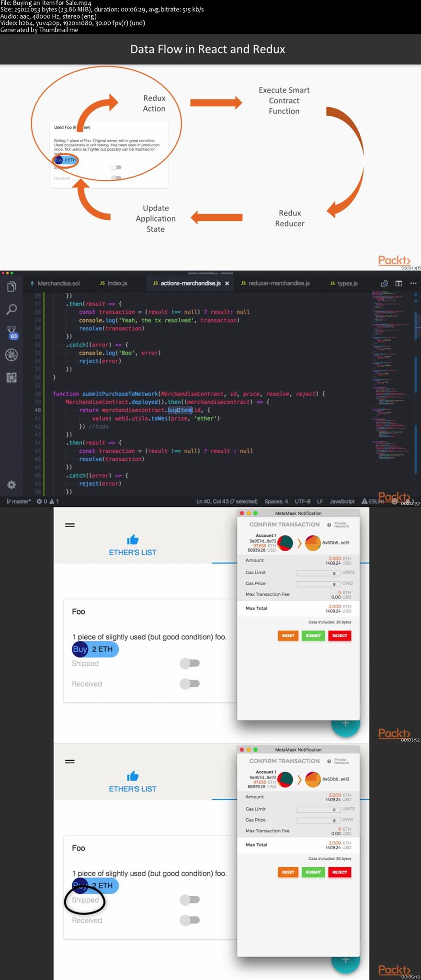Open the JavaScript language mode selector
This screenshot has height=980, width=421.
[x=342, y=501]
